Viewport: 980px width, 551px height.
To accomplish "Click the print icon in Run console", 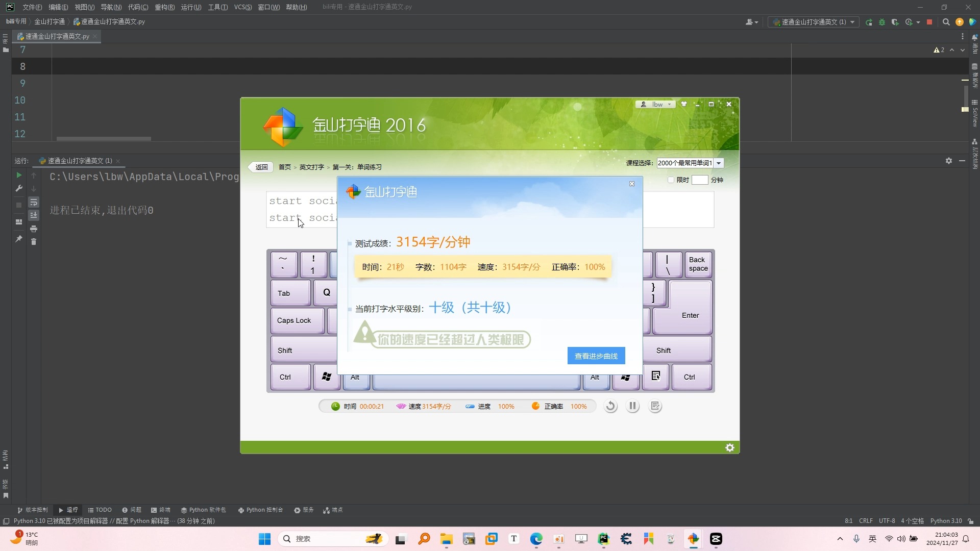I will pyautogui.click(x=34, y=229).
